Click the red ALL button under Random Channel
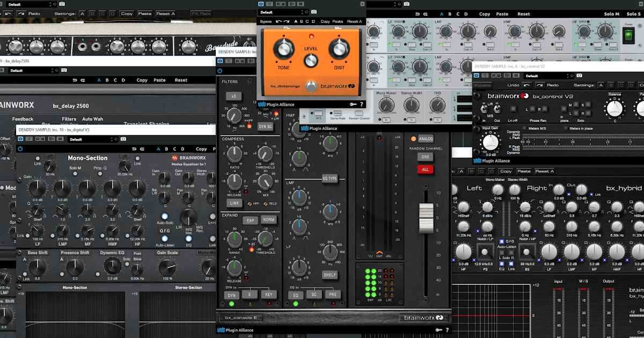Screen dimensions: 644x338 pos(425,169)
